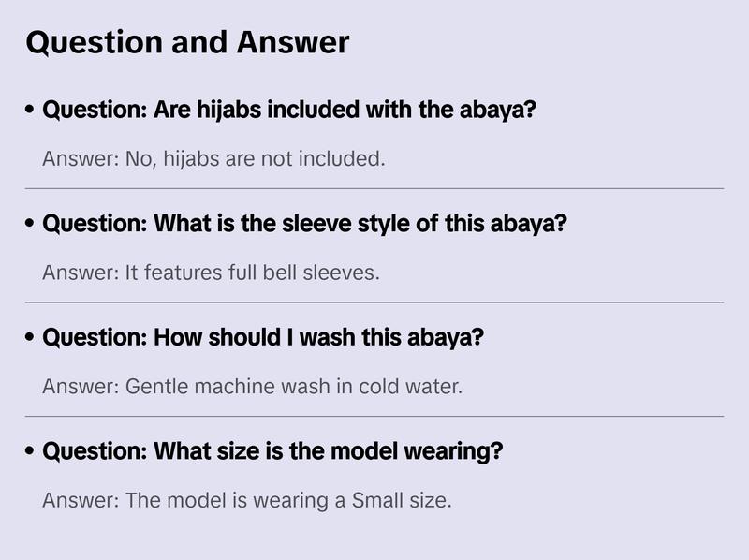
Task: Select the "Gentle machine wash" answer text
Action: (252, 386)
